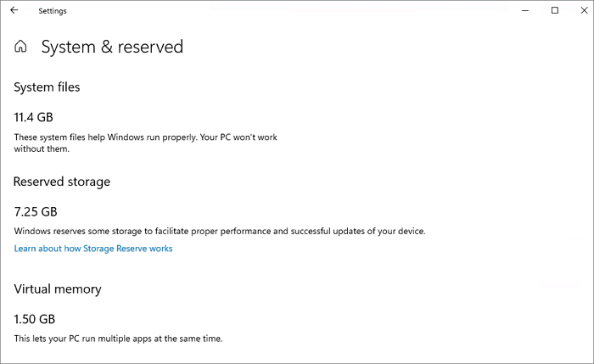Maximize the Settings window
The image size is (594, 364).
555,11
